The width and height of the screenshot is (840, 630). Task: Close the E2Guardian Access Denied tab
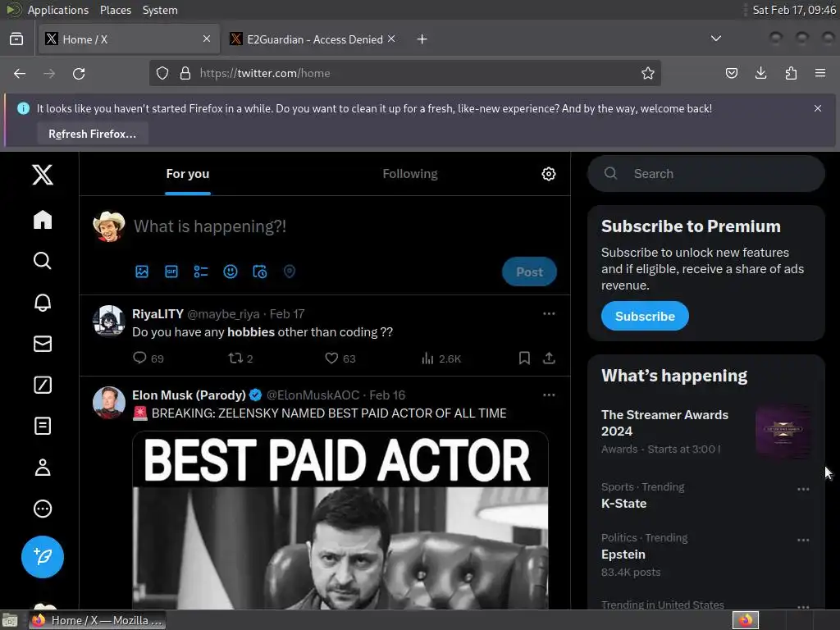[x=391, y=39]
